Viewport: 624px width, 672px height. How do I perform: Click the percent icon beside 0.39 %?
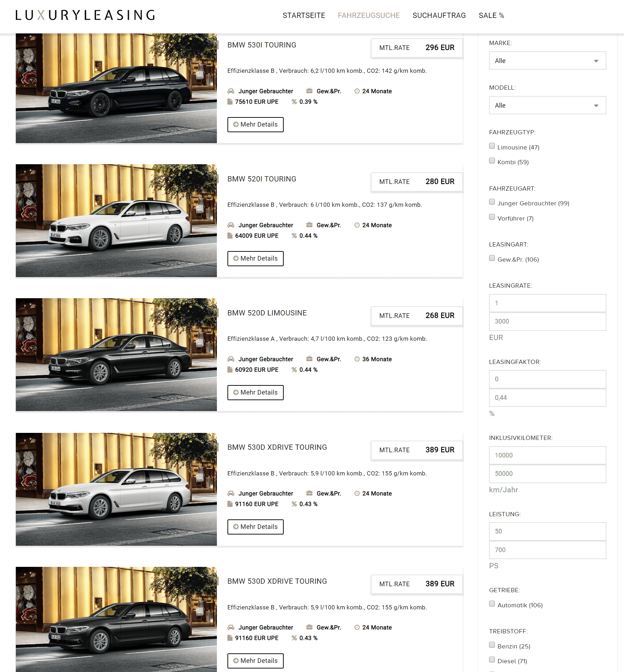(x=294, y=102)
